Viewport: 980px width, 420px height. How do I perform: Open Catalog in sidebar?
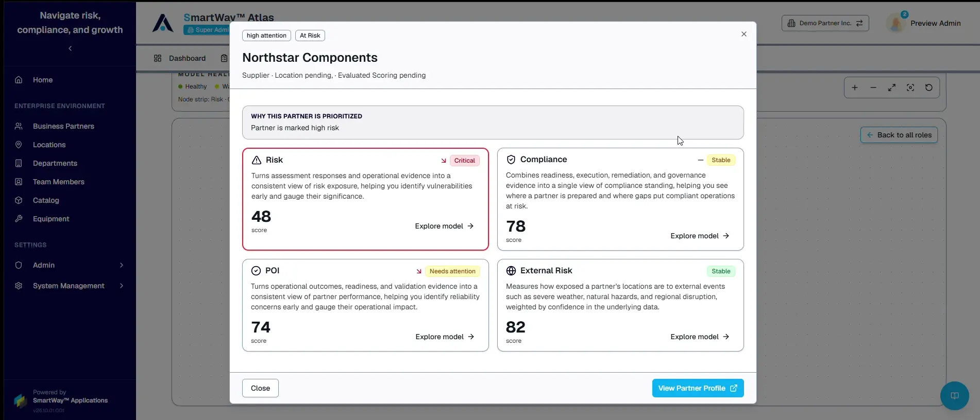[x=46, y=200]
